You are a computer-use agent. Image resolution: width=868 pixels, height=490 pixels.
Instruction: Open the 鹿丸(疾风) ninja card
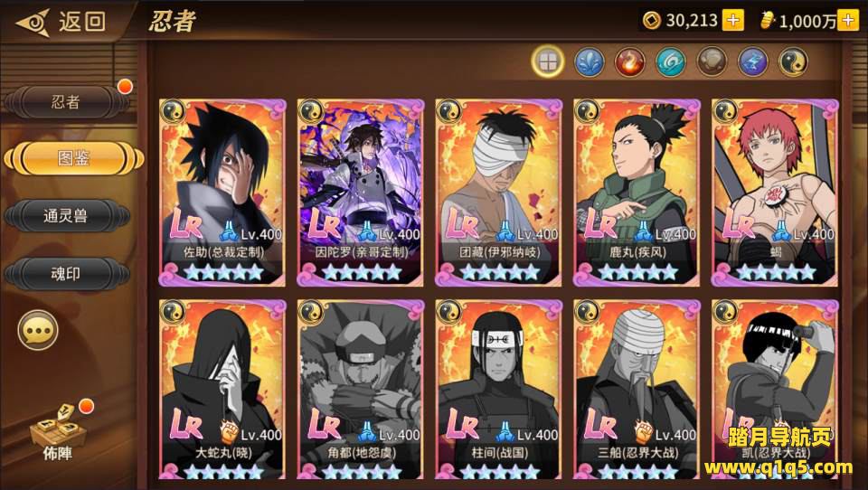pyautogui.click(x=637, y=193)
